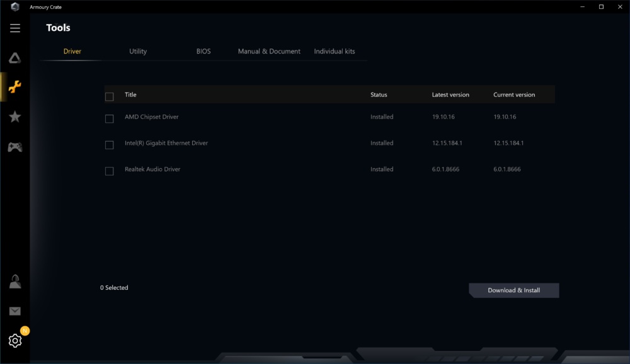Click latest version 6.0.1.8666

pyautogui.click(x=445, y=169)
